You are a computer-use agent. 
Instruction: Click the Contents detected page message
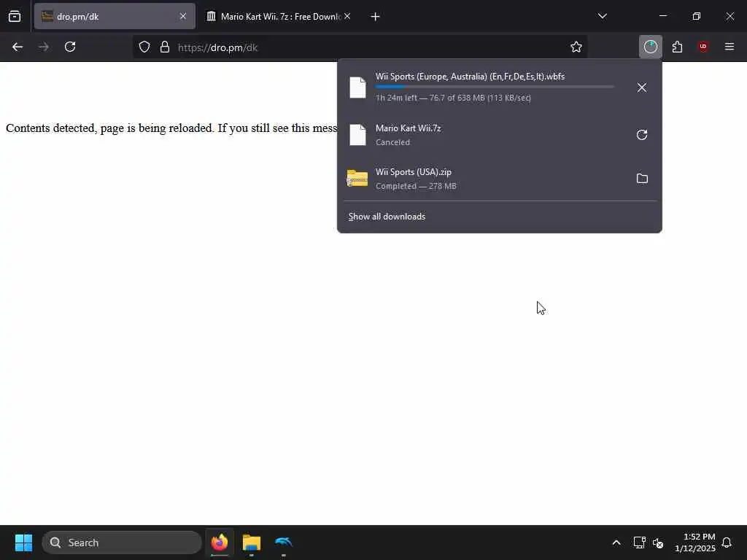[x=171, y=128]
